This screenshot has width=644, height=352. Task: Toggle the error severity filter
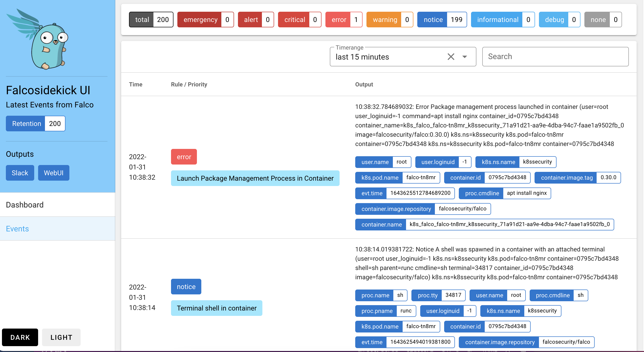tap(343, 20)
